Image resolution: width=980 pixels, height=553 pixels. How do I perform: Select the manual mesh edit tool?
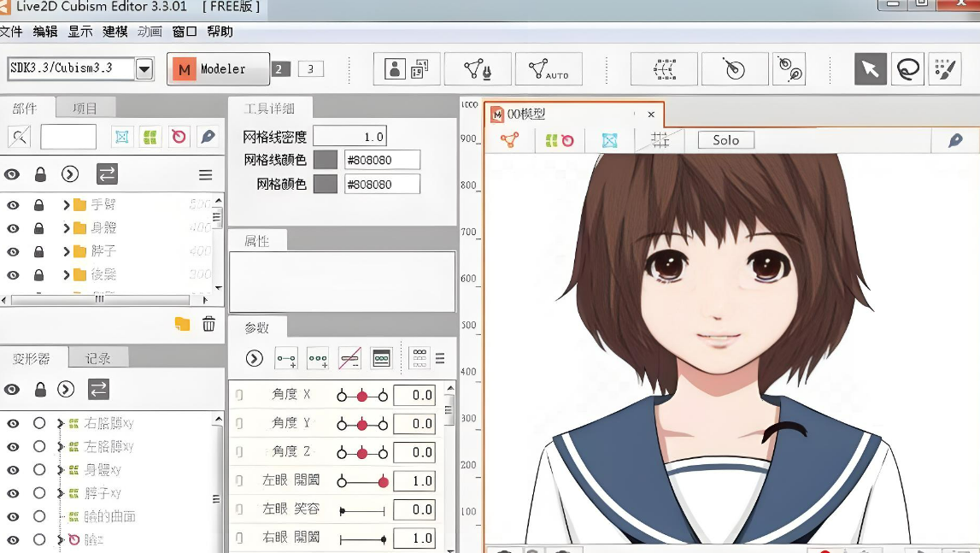coord(478,69)
